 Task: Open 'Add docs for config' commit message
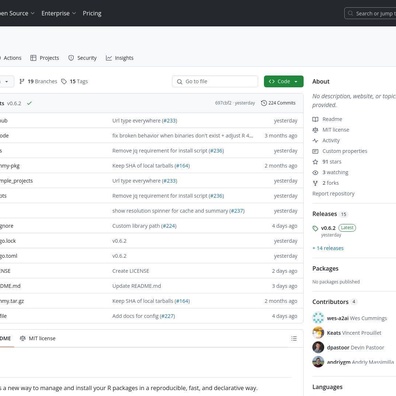(135, 316)
